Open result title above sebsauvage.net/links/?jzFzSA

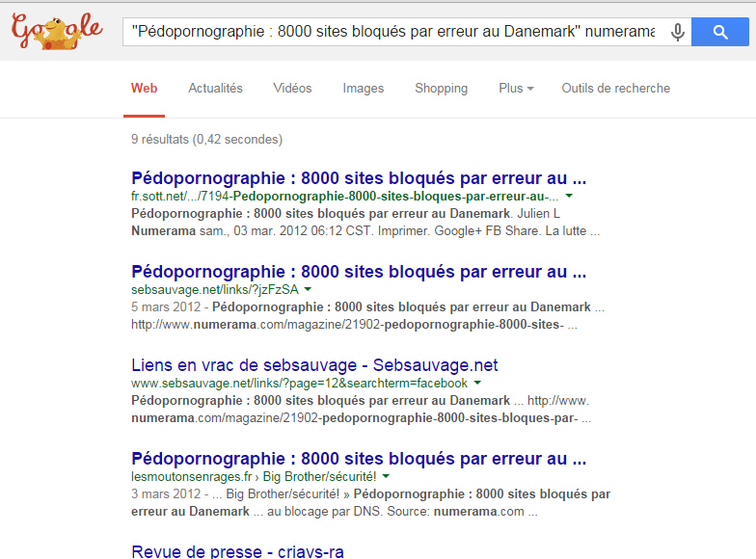[358, 272]
